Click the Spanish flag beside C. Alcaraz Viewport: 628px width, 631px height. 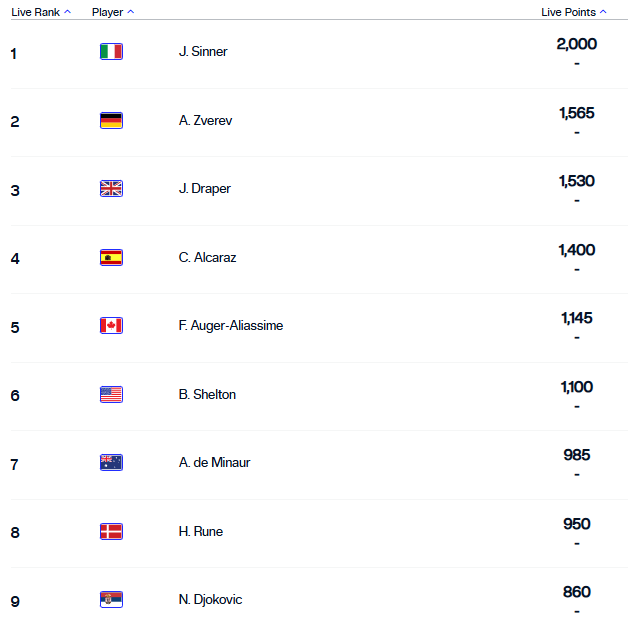point(111,257)
